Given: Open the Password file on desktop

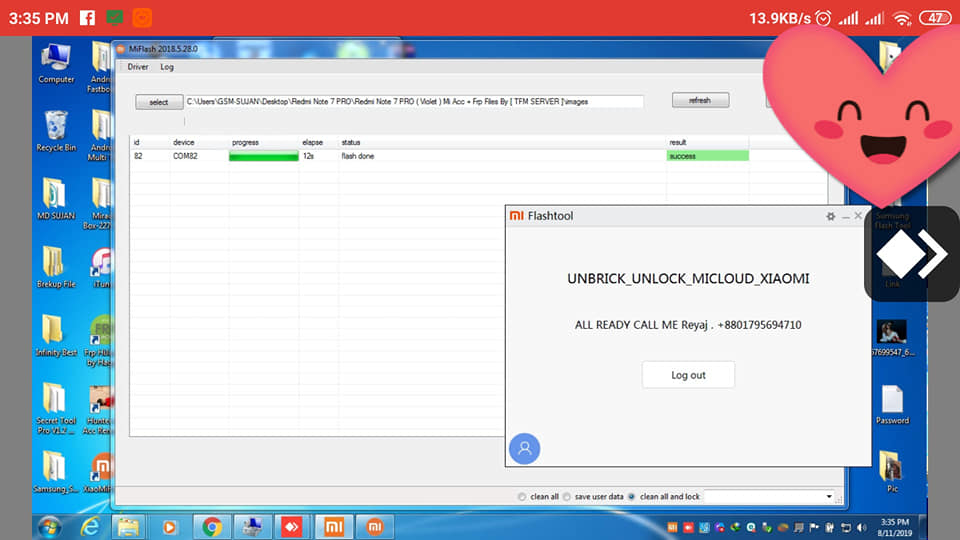Looking at the screenshot, I should point(892,405).
